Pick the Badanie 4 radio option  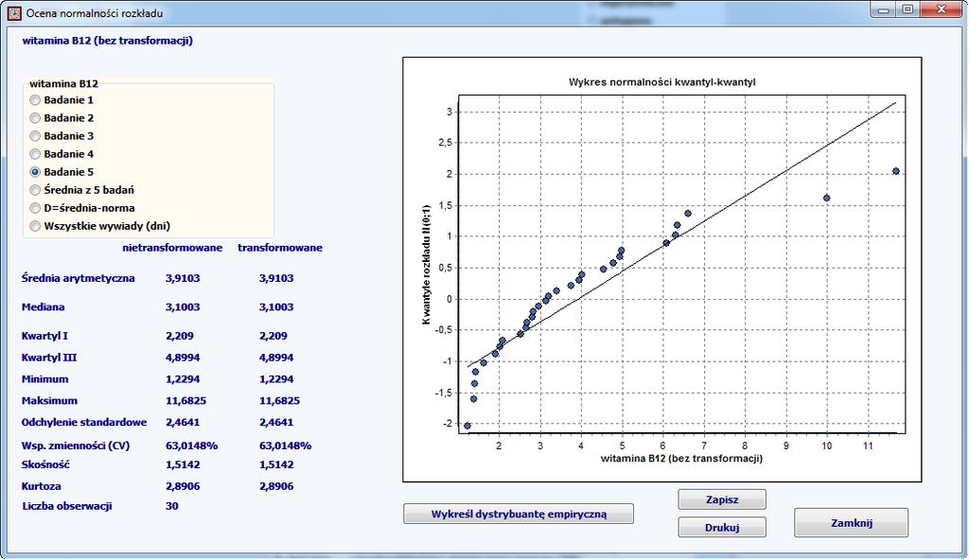[35, 154]
